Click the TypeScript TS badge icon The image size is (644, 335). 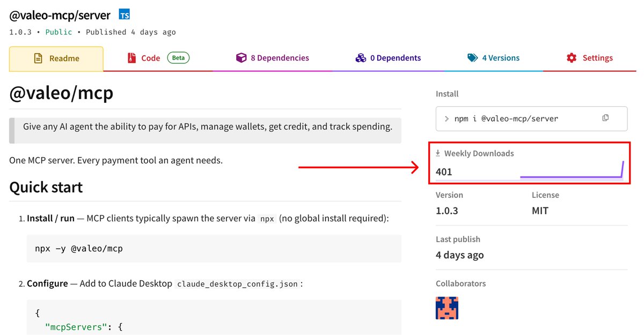tap(125, 15)
